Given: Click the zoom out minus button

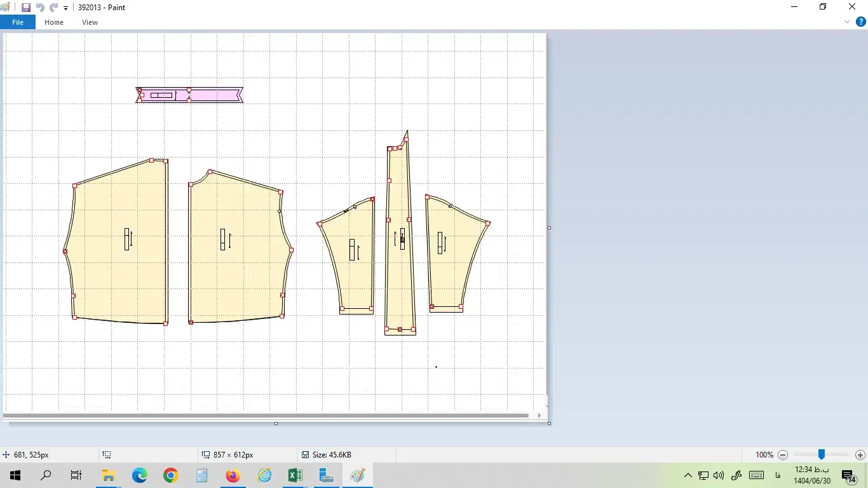Looking at the screenshot, I should pyautogui.click(x=783, y=455).
